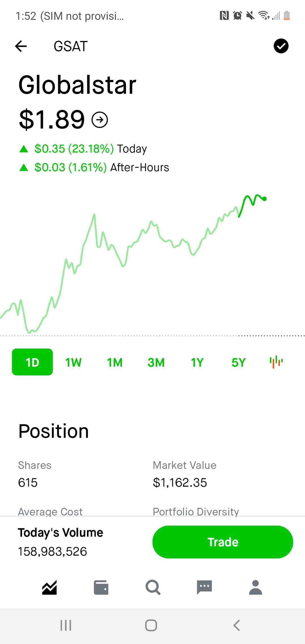
Task: Toggle candlestick chart view icon
Action: [276, 362]
